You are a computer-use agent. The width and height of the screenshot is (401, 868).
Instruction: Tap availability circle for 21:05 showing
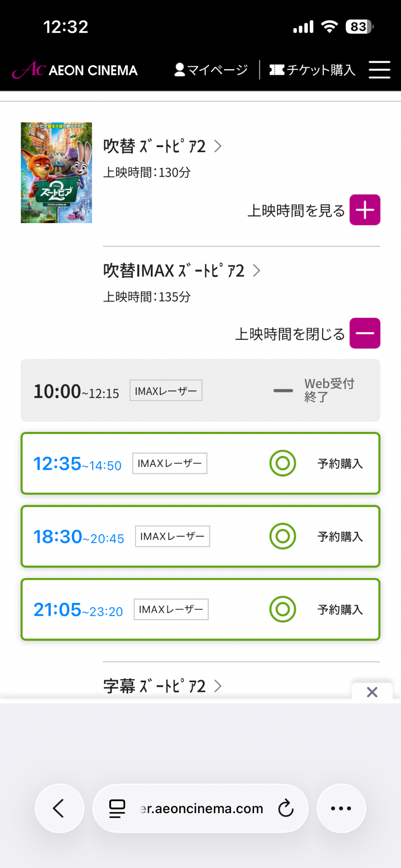point(283,609)
